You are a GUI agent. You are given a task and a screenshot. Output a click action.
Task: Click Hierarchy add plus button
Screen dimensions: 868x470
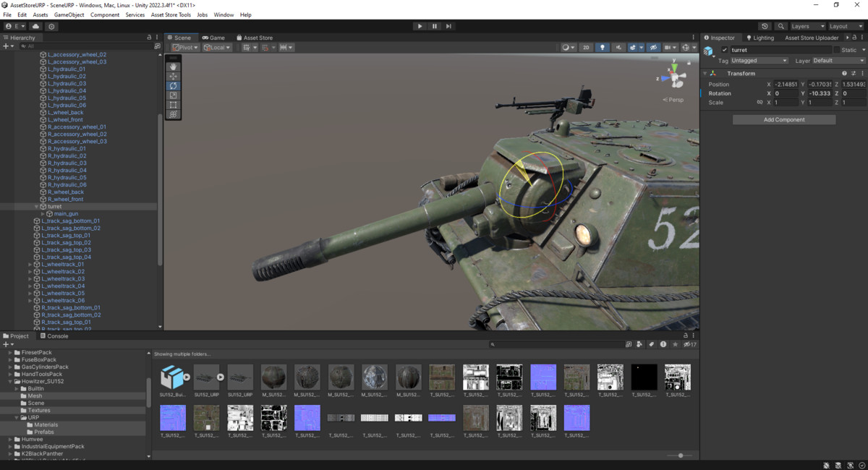tap(5, 46)
